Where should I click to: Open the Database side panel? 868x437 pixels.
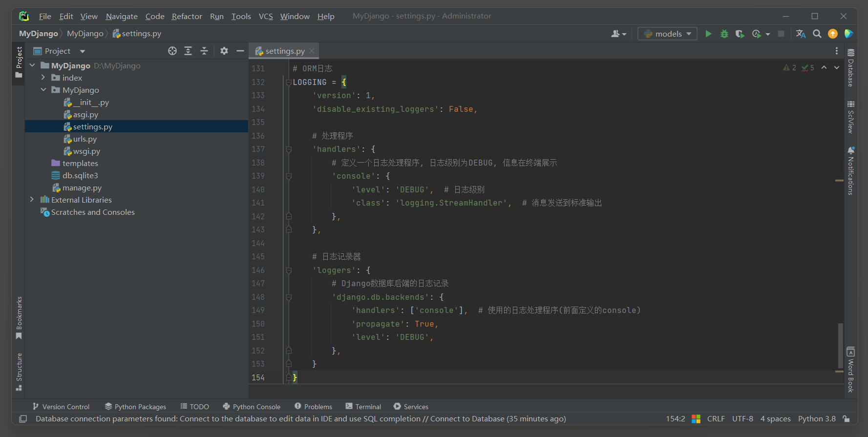[851, 68]
